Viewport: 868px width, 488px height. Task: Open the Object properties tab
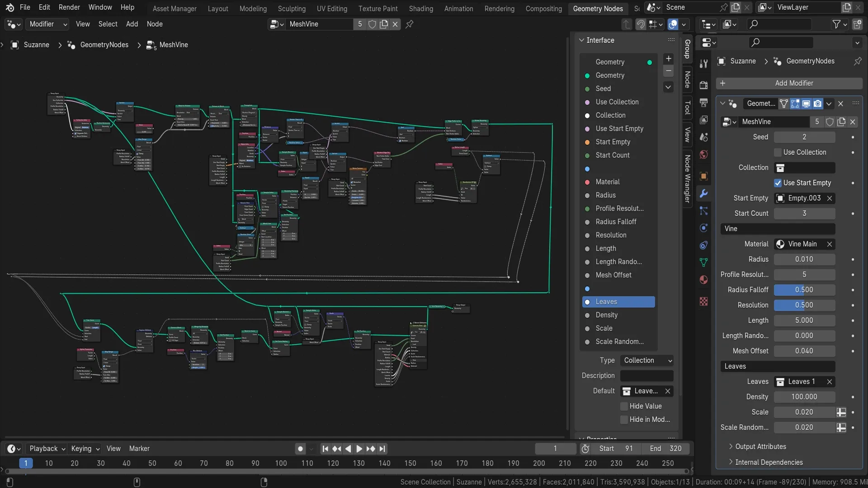(703, 176)
